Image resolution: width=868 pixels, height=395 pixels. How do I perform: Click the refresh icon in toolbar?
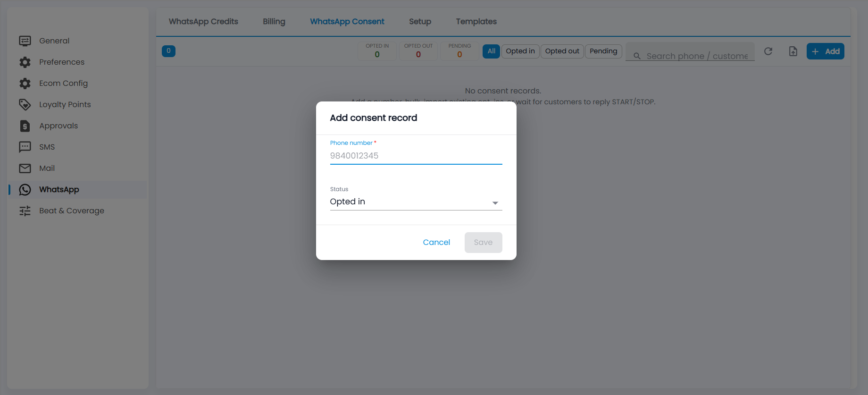[x=768, y=51]
